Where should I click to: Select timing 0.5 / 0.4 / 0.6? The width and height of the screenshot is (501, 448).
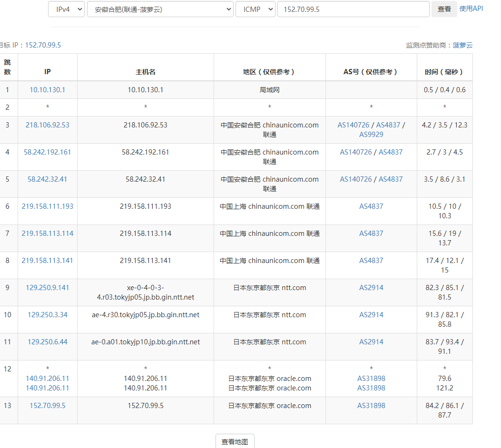coord(444,90)
